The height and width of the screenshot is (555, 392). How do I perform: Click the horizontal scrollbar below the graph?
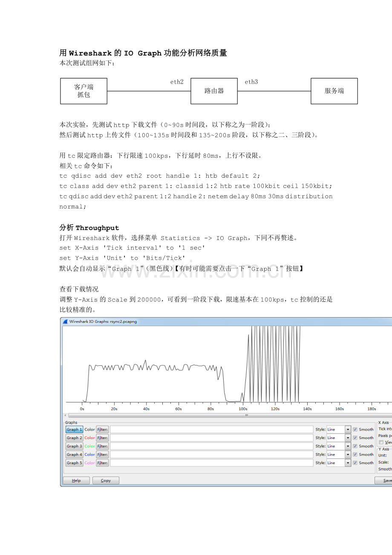pos(226,416)
